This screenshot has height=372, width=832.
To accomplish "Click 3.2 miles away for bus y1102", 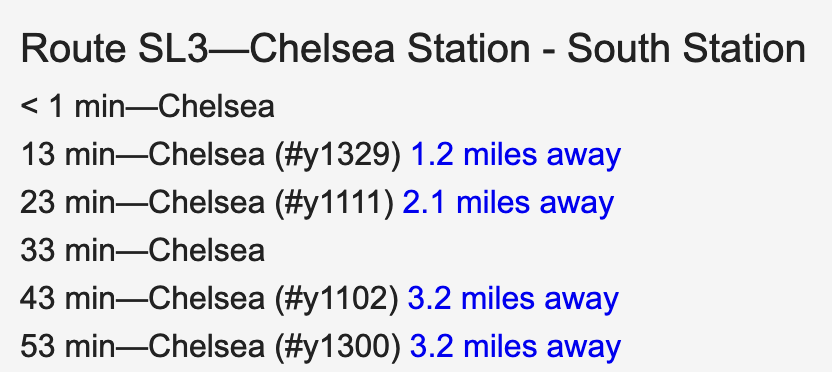I will point(513,298).
